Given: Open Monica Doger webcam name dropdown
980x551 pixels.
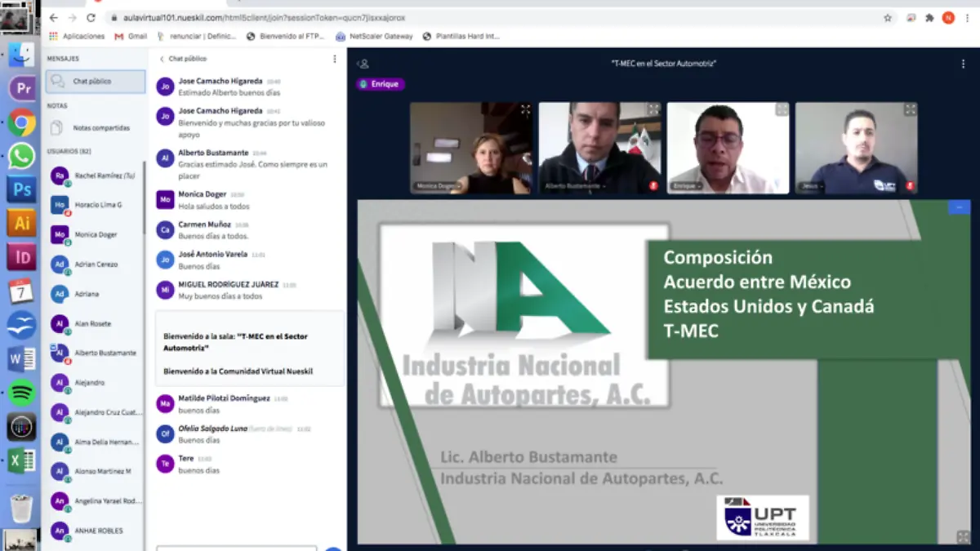Looking at the screenshot, I should (439, 186).
